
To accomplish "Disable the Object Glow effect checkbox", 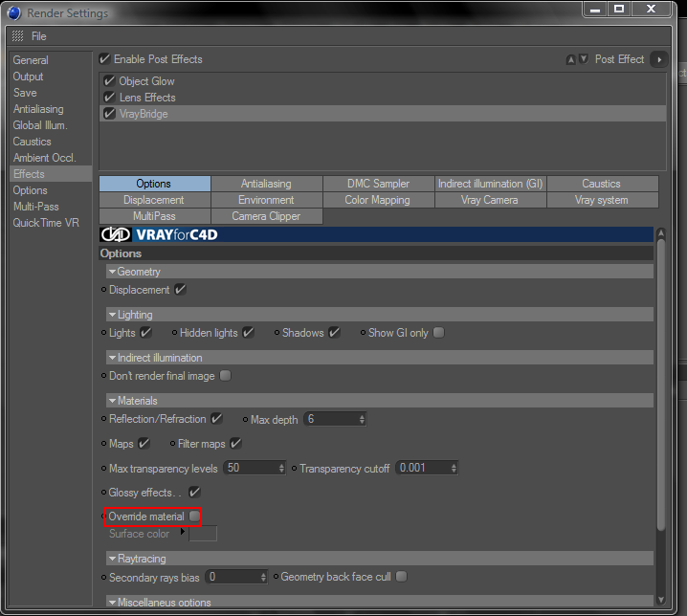I will (x=109, y=80).
